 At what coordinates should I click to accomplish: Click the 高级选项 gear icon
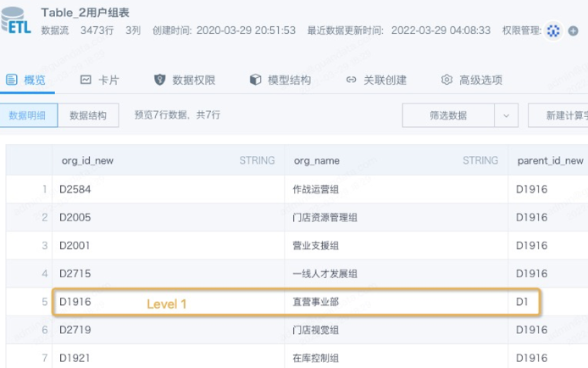click(447, 80)
